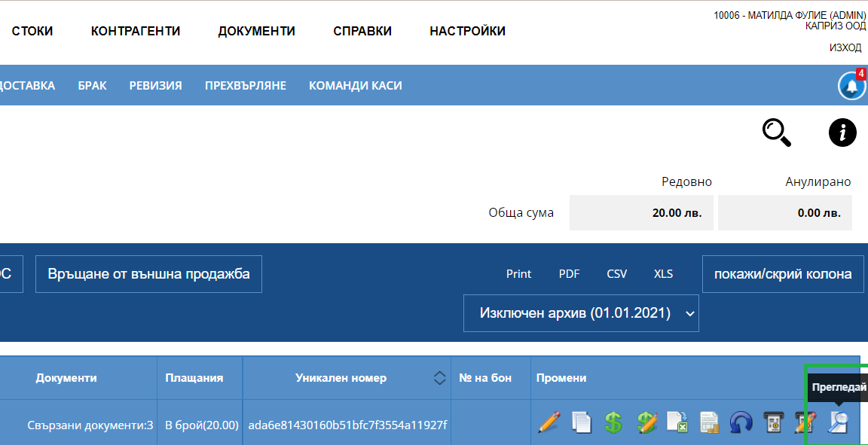The image size is (868, 445).
Task: Click the 20.00 лв. Редовно total
Action: pos(642,212)
